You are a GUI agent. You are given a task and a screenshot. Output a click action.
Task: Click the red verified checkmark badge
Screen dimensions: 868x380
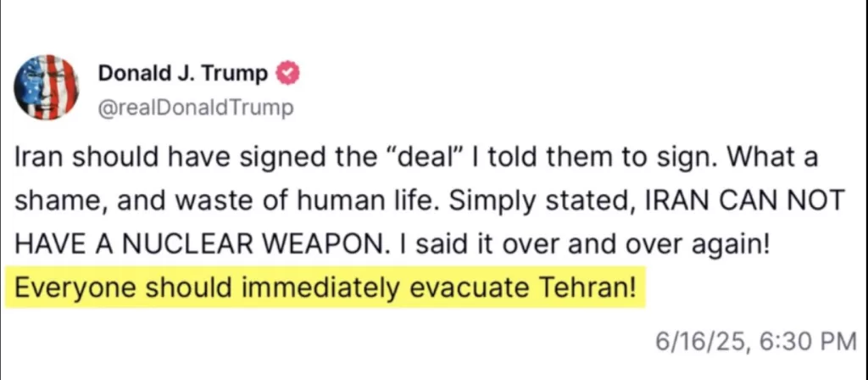click(x=288, y=74)
